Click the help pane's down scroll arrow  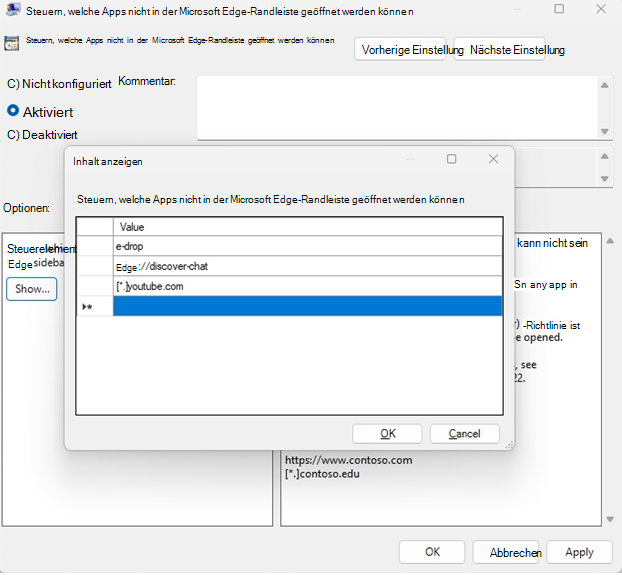[x=610, y=519]
